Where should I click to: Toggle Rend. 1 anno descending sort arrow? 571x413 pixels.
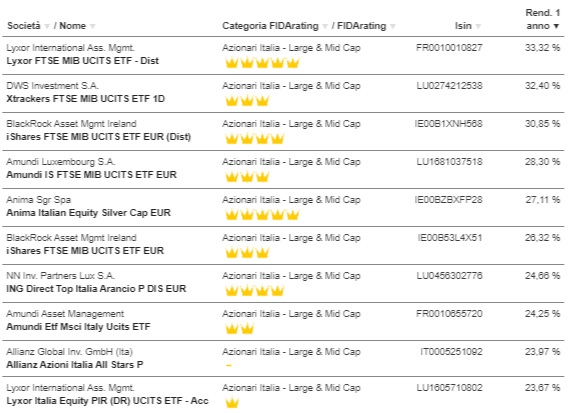556,26
